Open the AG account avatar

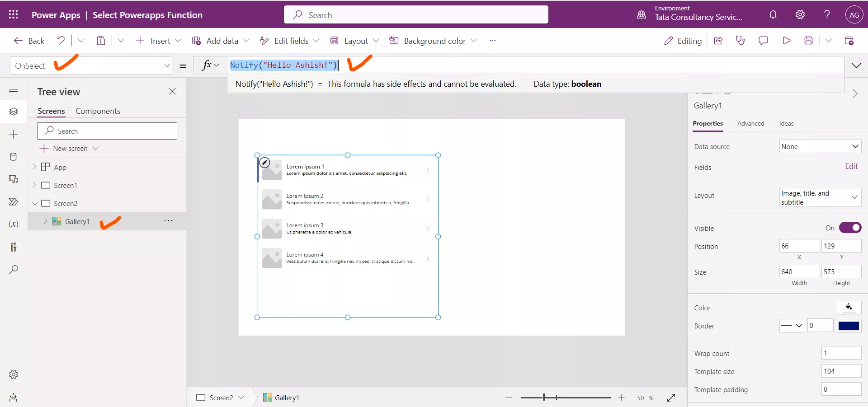pos(854,14)
